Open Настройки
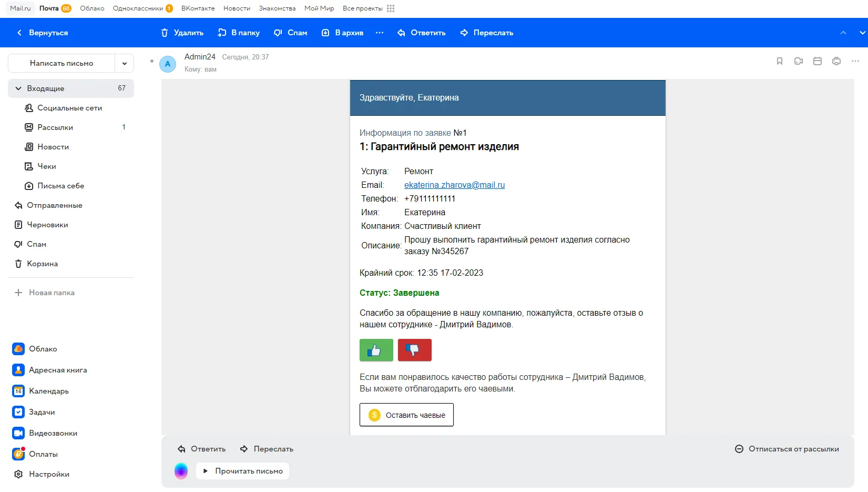 click(x=41, y=474)
